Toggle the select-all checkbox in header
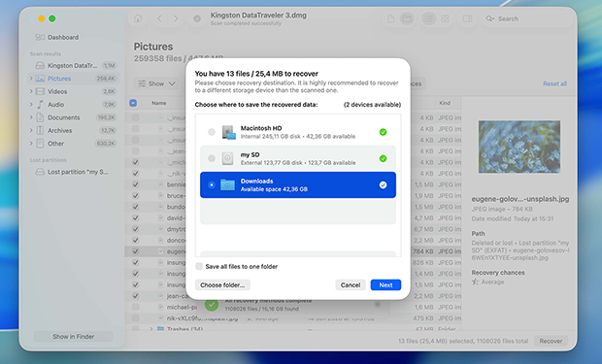602x364 pixels. (x=133, y=103)
